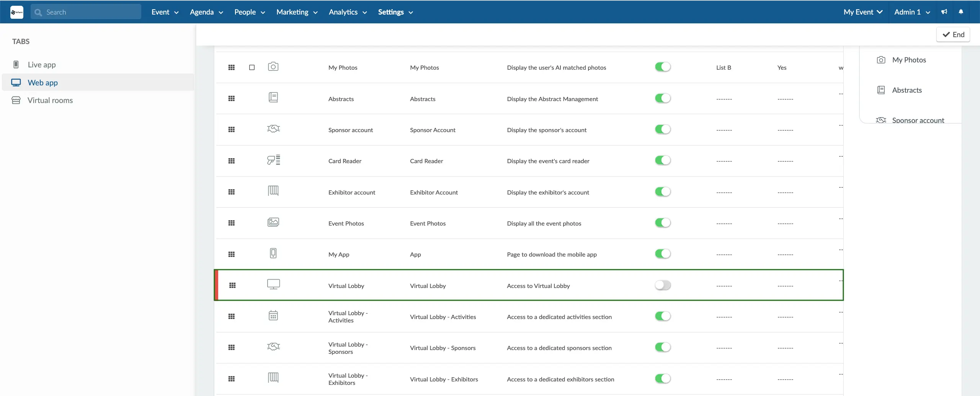Enable the Virtual Lobby toggle
This screenshot has width=980, height=396.
pos(662,285)
